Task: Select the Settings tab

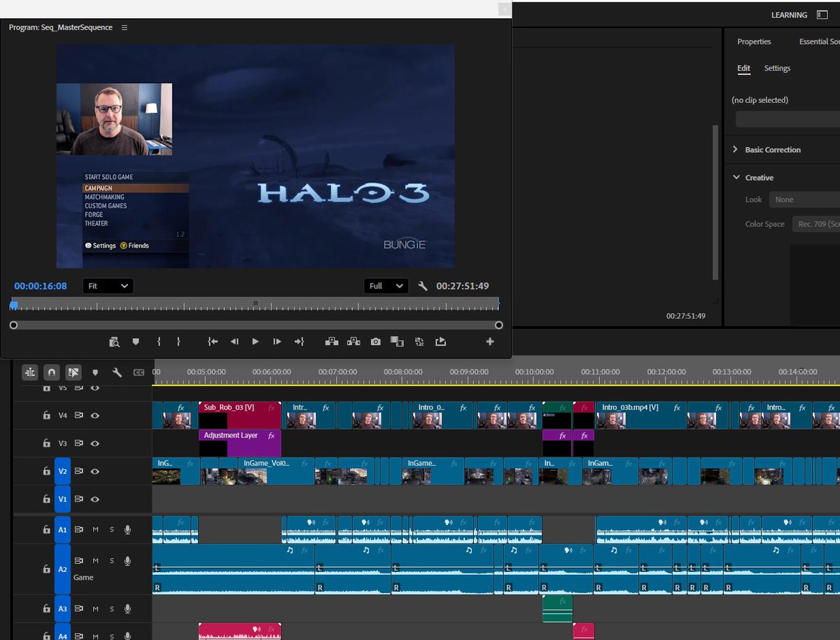Action: click(777, 69)
